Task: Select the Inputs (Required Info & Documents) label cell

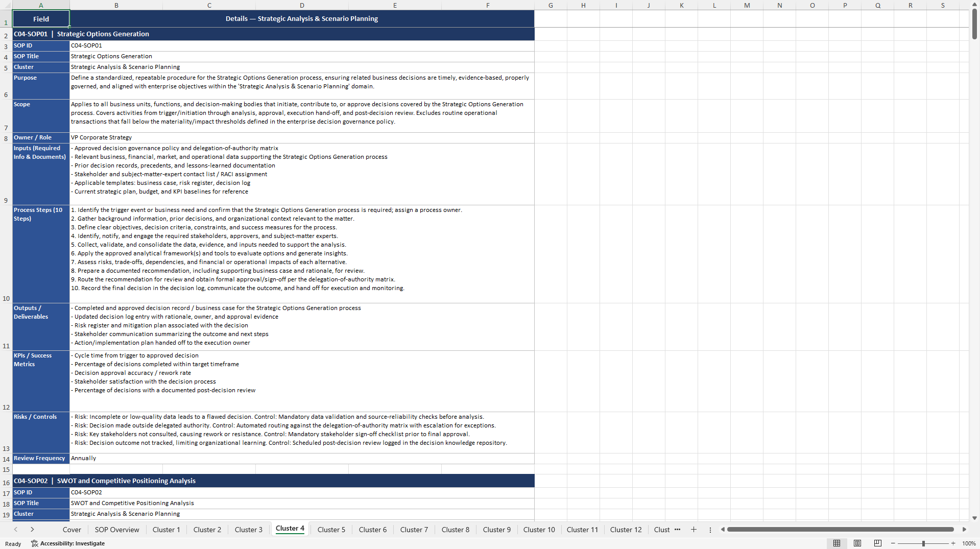Action: point(41,174)
